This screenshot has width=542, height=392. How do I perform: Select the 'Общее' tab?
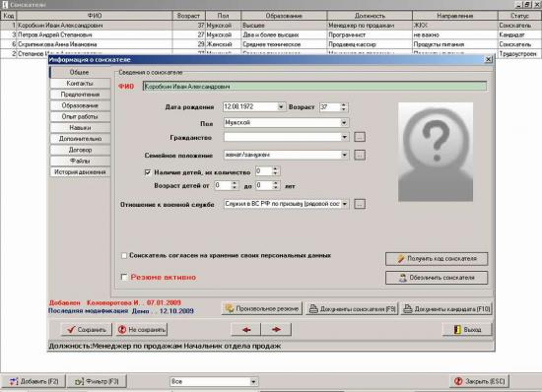coord(80,72)
